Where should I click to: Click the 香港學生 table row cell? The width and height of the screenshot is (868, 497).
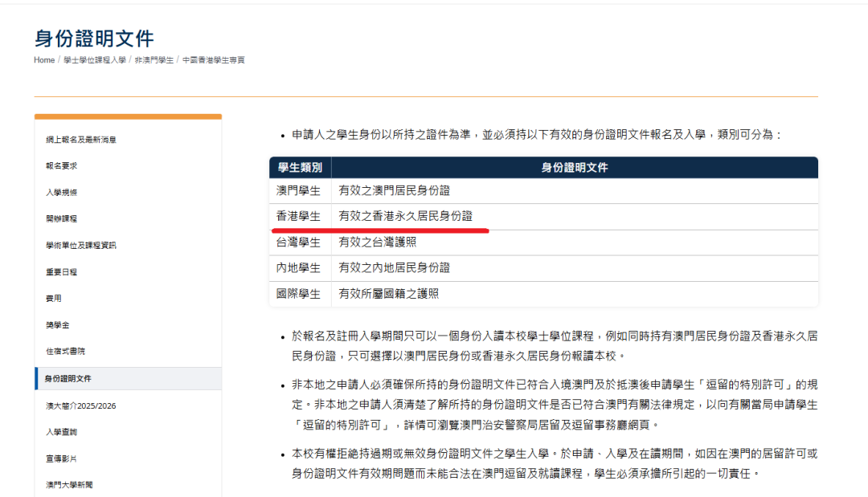[300, 217]
